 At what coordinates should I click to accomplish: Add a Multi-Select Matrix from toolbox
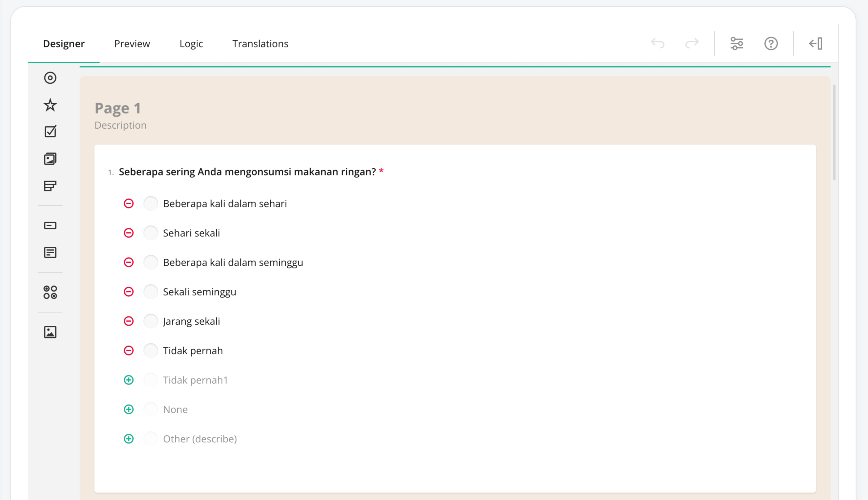coord(50,292)
